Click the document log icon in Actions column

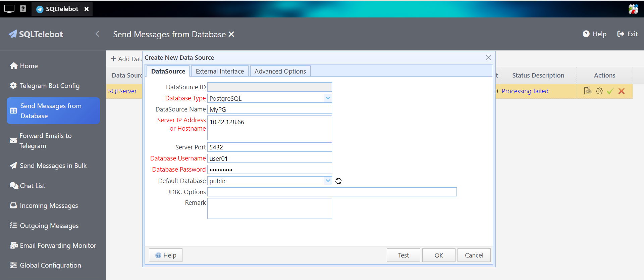pyautogui.click(x=588, y=91)
